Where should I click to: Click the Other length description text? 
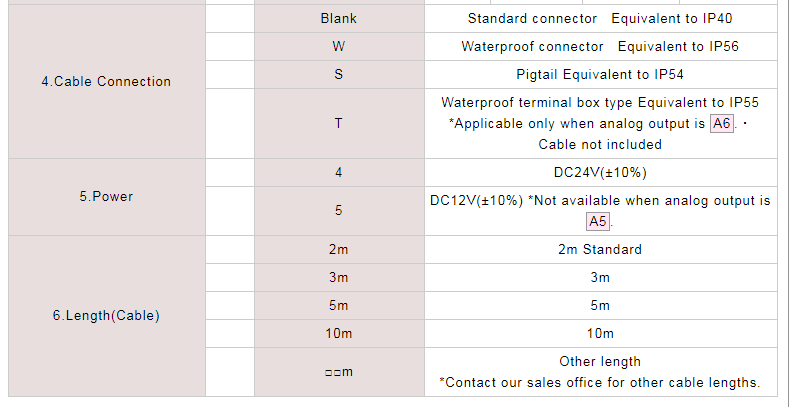pyautogui.click(x=600, y=362)
